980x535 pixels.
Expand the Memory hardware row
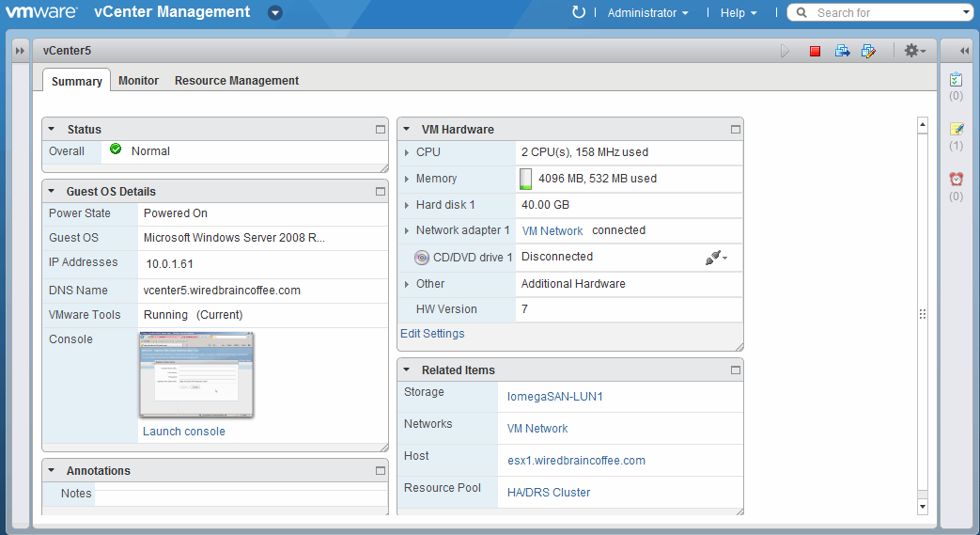point(407,179)
